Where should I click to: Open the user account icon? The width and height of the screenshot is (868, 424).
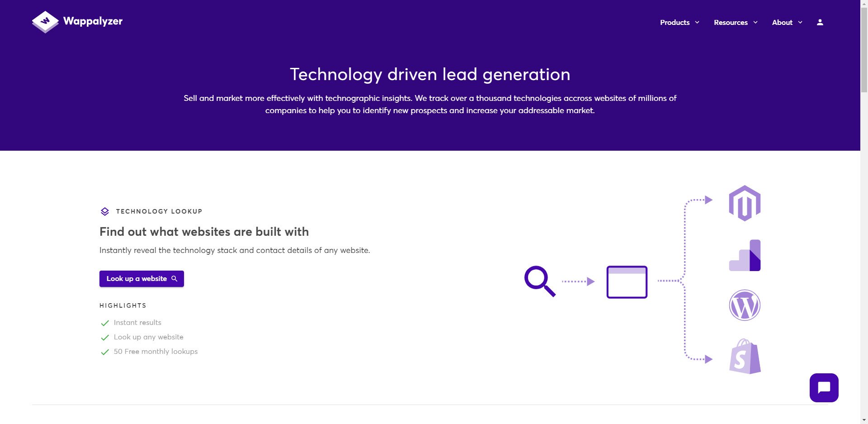click(820, 22)
